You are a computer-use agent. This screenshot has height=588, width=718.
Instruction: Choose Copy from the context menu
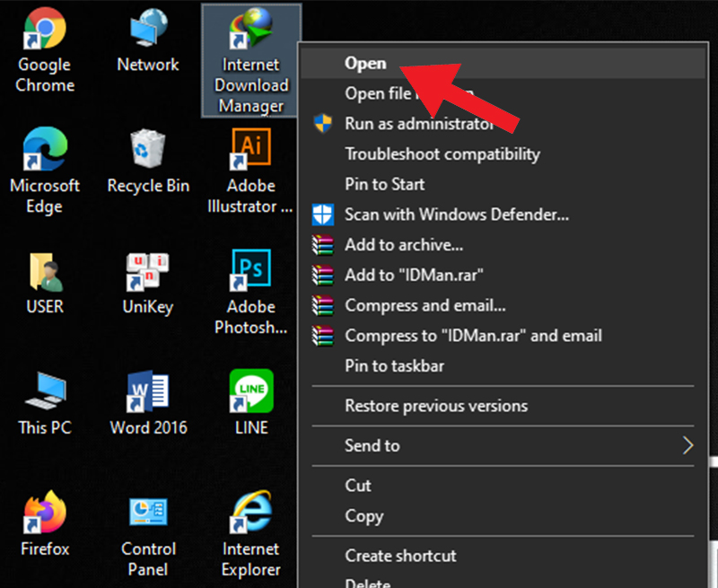click(x=503, y=515)
